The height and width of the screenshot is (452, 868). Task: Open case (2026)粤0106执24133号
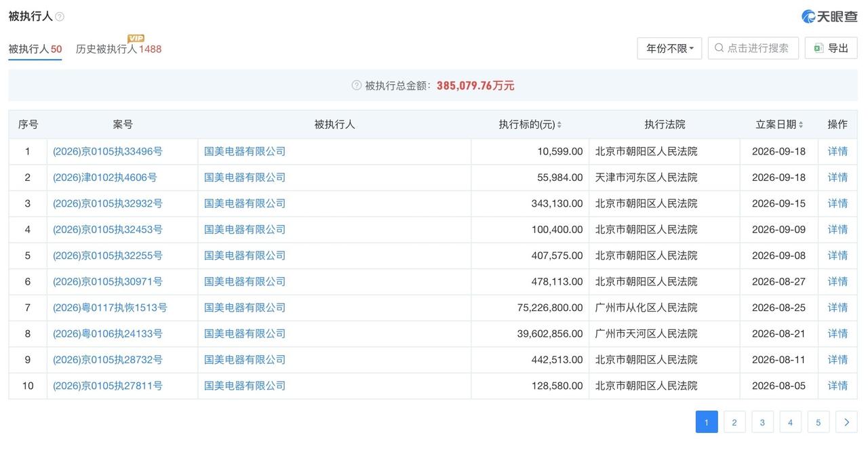pos(108,333)
